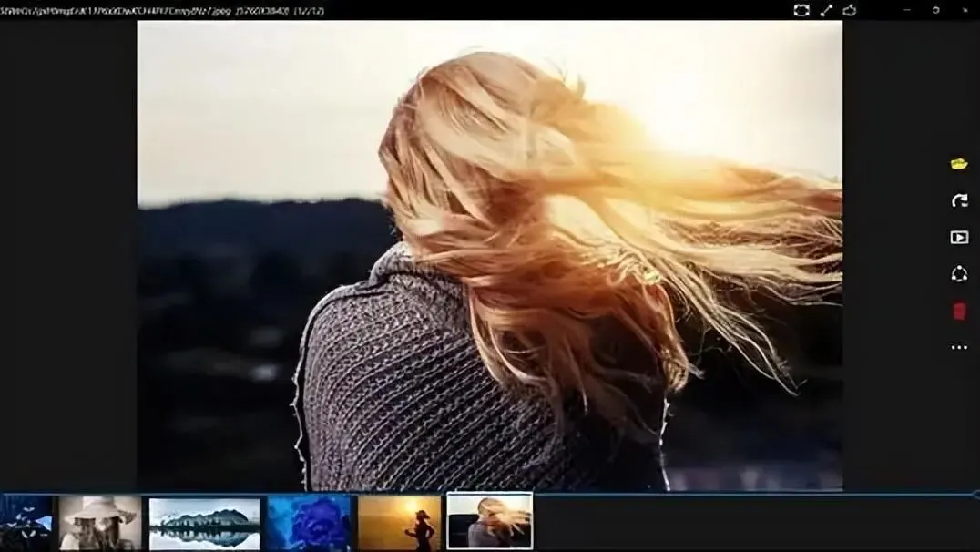
Task: Delete the photo with the red trash icon
Action: (x=959, y=311)
